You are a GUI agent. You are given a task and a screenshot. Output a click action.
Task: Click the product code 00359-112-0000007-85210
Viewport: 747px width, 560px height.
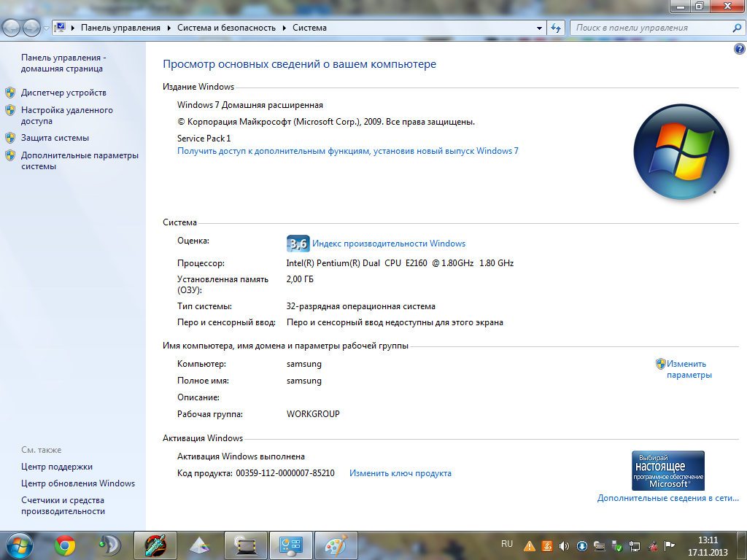tap(285, 473)
